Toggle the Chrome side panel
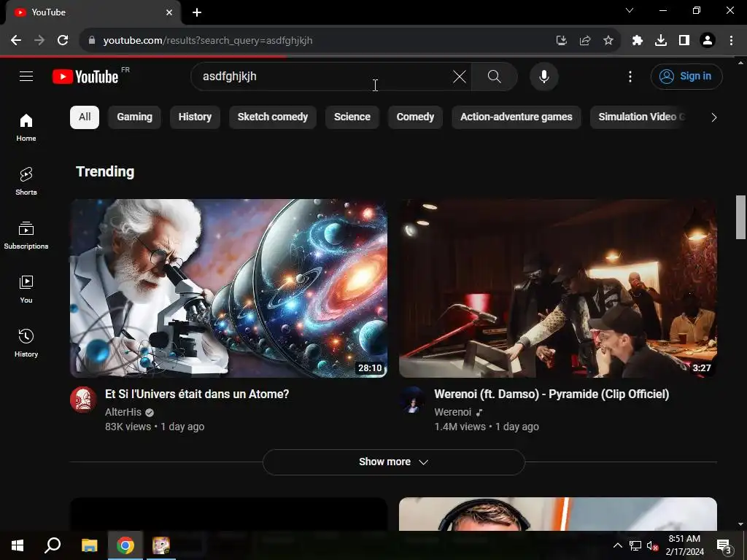The width and height of the screenshot is (747, 560). click(684, 41)
